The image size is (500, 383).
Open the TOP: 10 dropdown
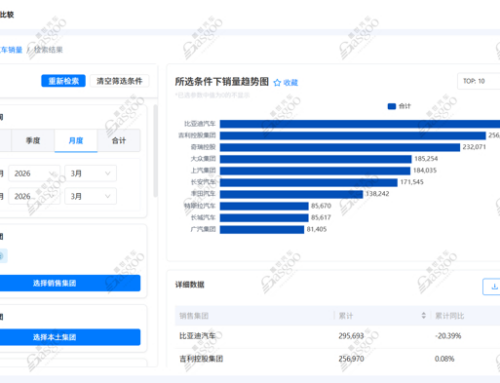click(479, 81)
